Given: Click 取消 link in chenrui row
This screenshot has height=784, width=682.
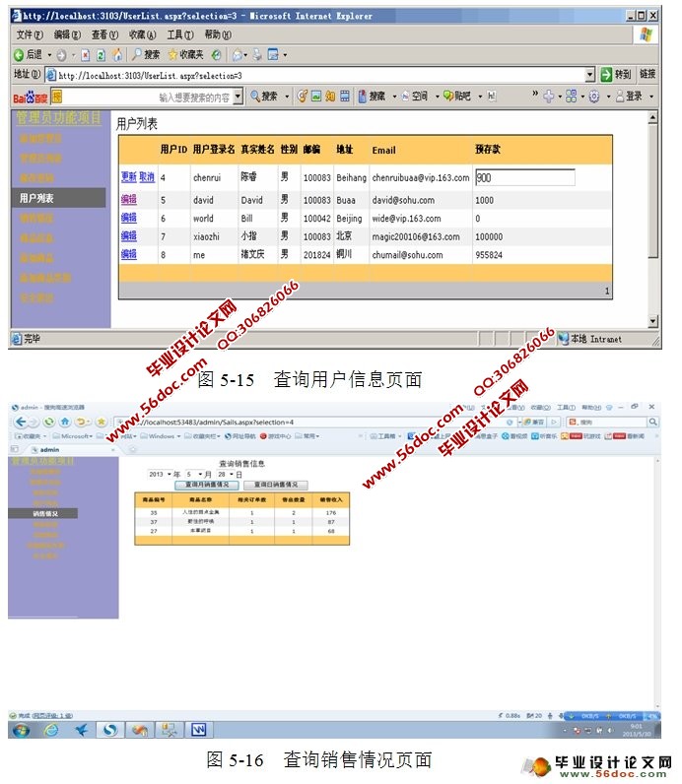Looking at the screenshot, I should 147,177.
